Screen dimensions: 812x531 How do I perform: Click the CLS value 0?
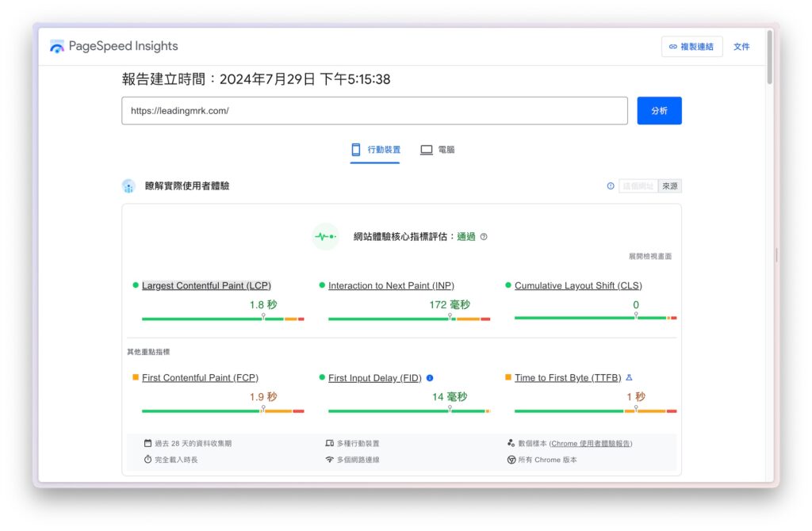pos(635,304)
